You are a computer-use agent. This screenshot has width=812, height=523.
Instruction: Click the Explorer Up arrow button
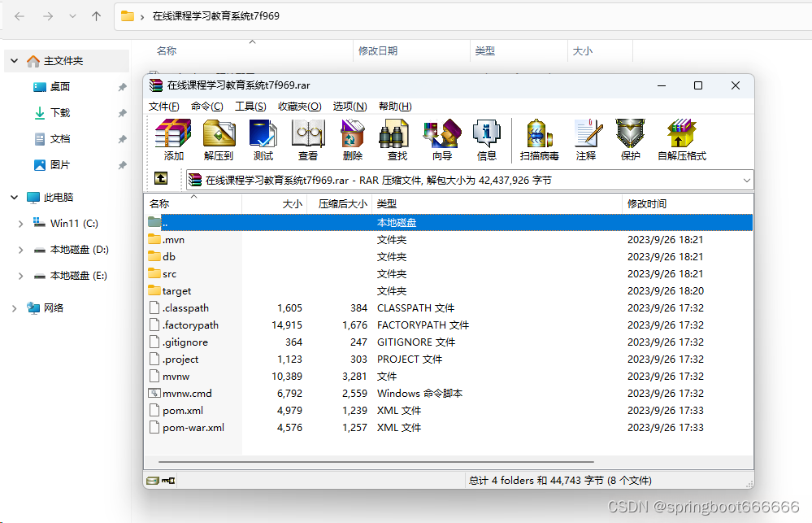pos(97,16)
